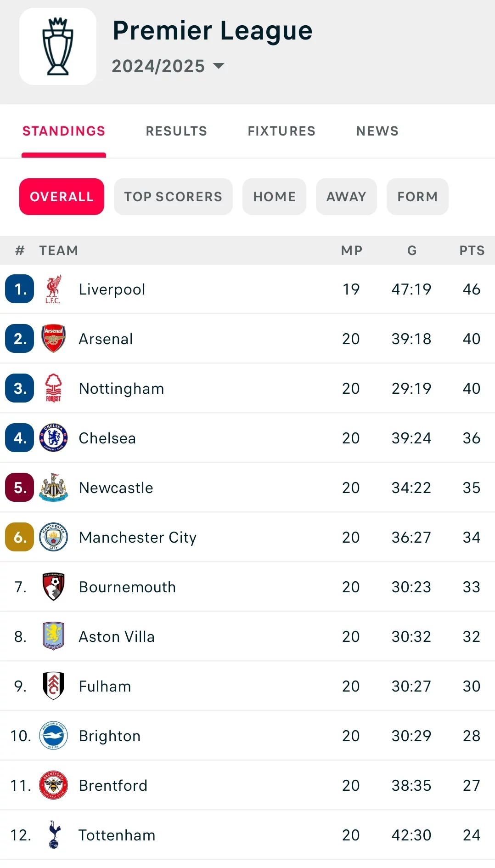Open the Newcastle crest icon
Image resolution: width=495 pixels, height=868 pixels.
pyautogui.click(x=53, y=488)
